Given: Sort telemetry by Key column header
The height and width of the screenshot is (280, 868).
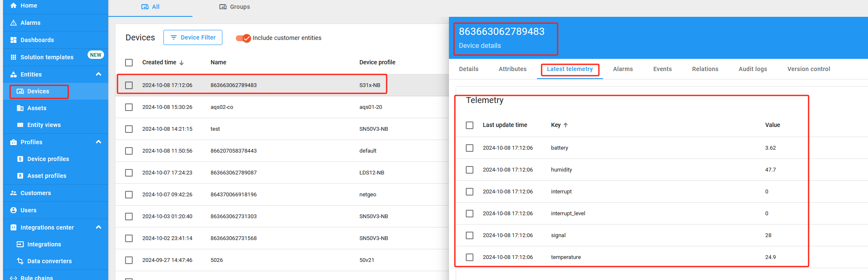Looking at the screenshot, I should coord(556,125).
